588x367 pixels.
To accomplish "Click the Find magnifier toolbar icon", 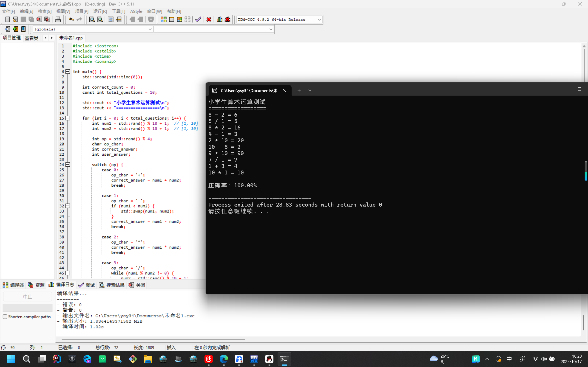I will point(92,20).
